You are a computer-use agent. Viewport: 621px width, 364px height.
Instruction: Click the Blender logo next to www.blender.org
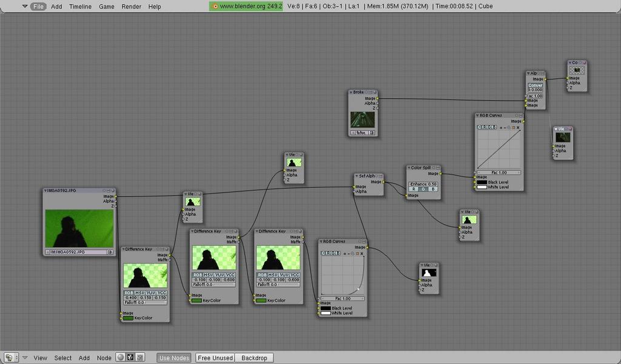click(x=215, y=6)
